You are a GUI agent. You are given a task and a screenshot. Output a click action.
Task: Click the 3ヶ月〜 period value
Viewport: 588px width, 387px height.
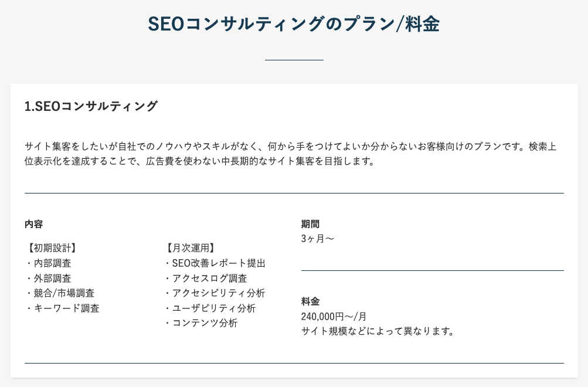pyautogui.click(x=318, y=239)
